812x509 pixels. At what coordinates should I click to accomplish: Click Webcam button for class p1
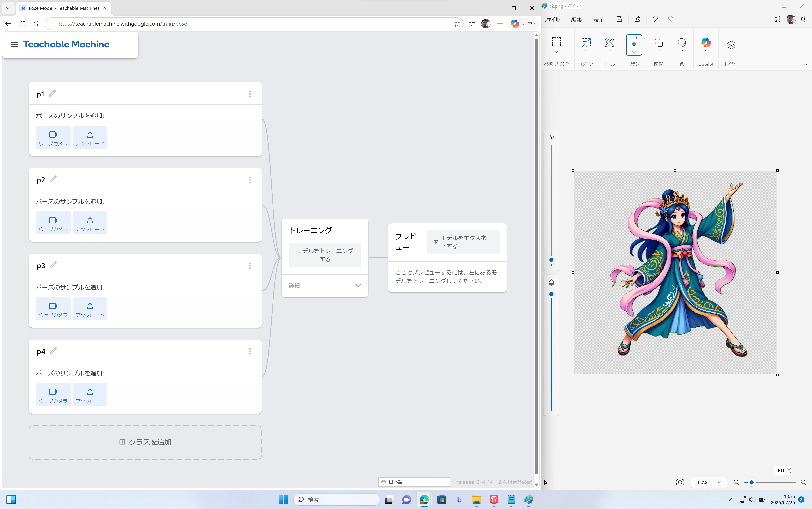pyautogui.click(x=53, y=137)
